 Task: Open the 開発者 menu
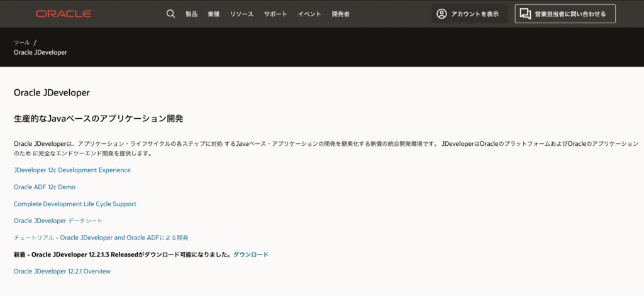340,14
